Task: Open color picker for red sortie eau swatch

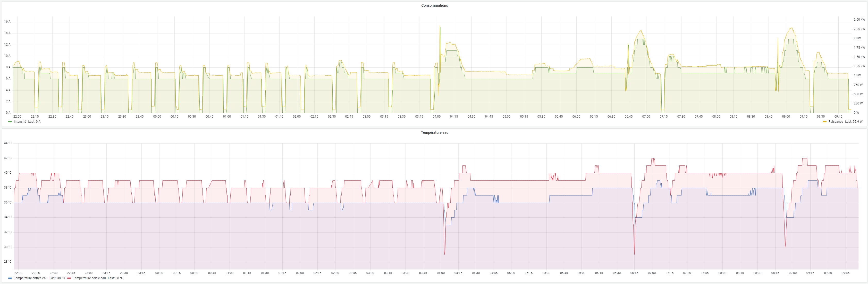Action: (69, 278)
